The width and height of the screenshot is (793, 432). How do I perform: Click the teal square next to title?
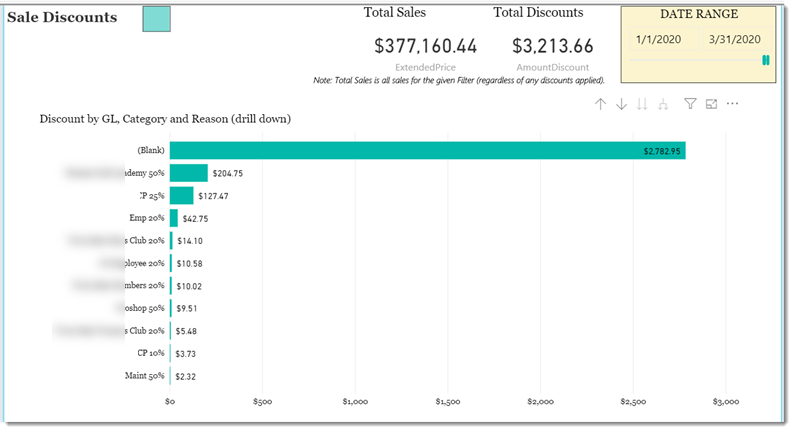[156, 19]
